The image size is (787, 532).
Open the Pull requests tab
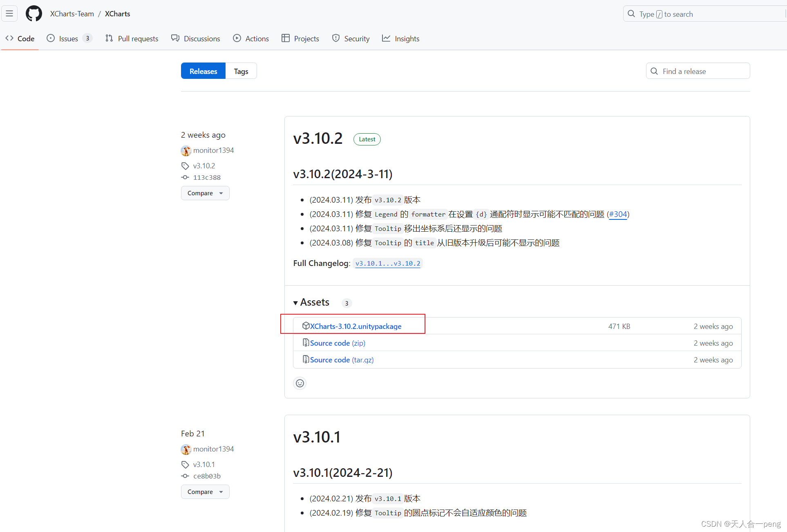(131, 38)
